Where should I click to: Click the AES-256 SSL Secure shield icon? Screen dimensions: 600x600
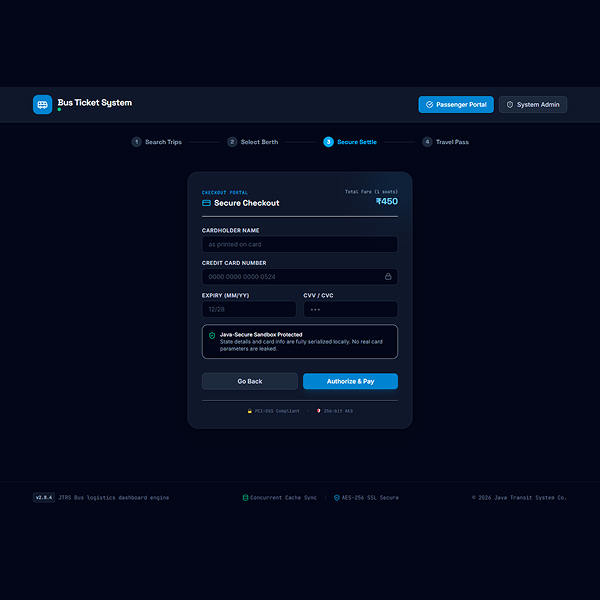click(337, 498)
